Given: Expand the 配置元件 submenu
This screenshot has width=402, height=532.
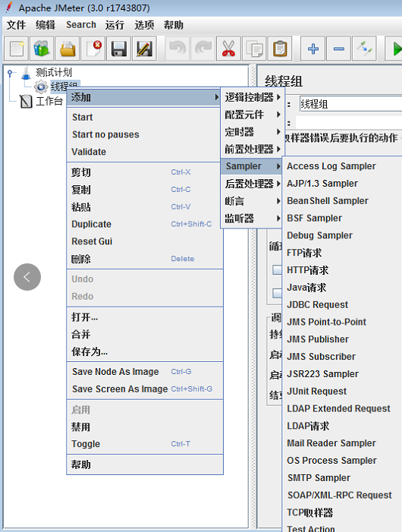Looking at the screenshot, I should pyautogui.click(x=253, y=115).
